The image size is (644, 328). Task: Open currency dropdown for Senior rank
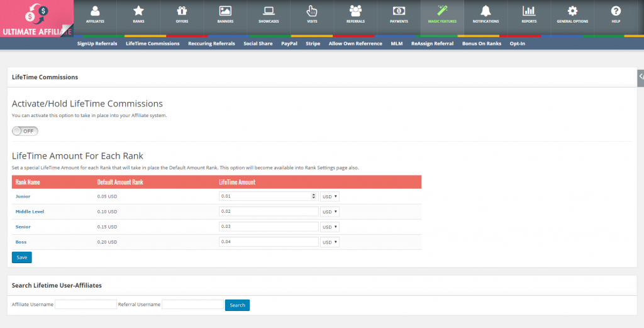pyautogui.click(x=330, y=227)
